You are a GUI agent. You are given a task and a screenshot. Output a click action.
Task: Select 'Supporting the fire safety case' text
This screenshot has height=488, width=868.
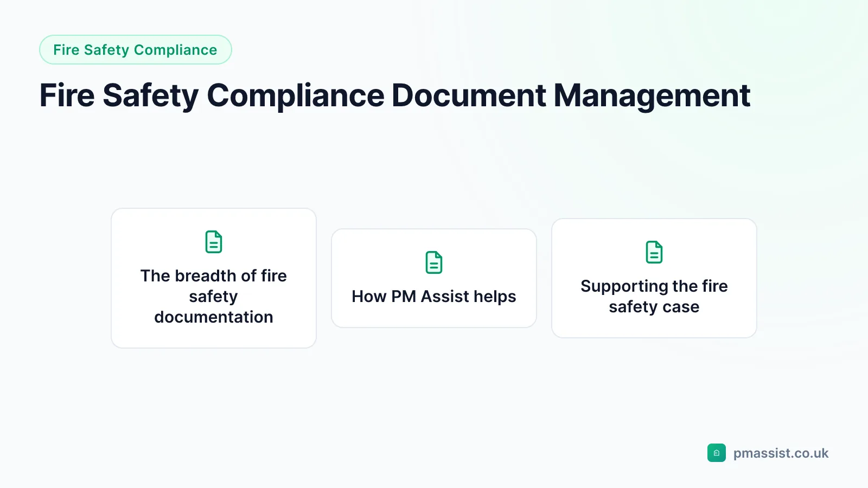click(654, 296)
